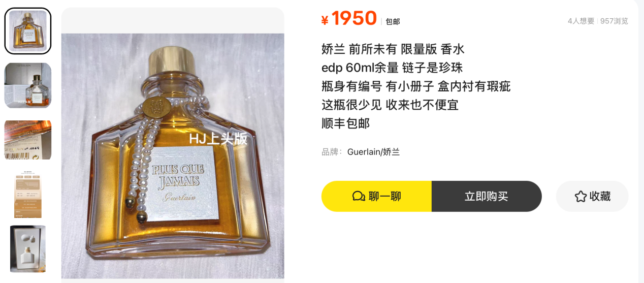Click the star icon beside 收藏
644x283 pixels.
coord(581,196)
